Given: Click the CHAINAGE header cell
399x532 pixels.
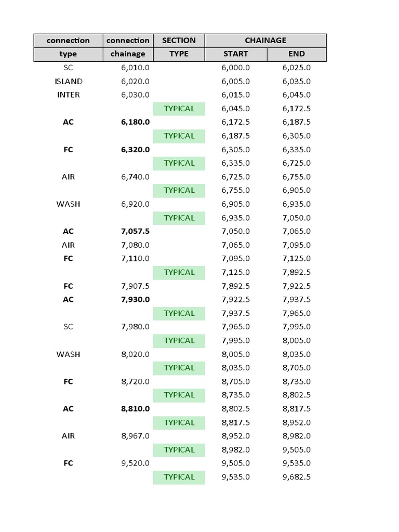Looking at the screenshot, I should 265,41.
